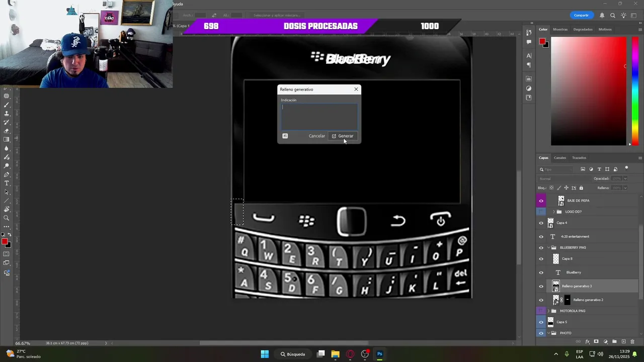The image size is (644, 362).
Task: Select the Eraser tool
Action: (7, 131)
